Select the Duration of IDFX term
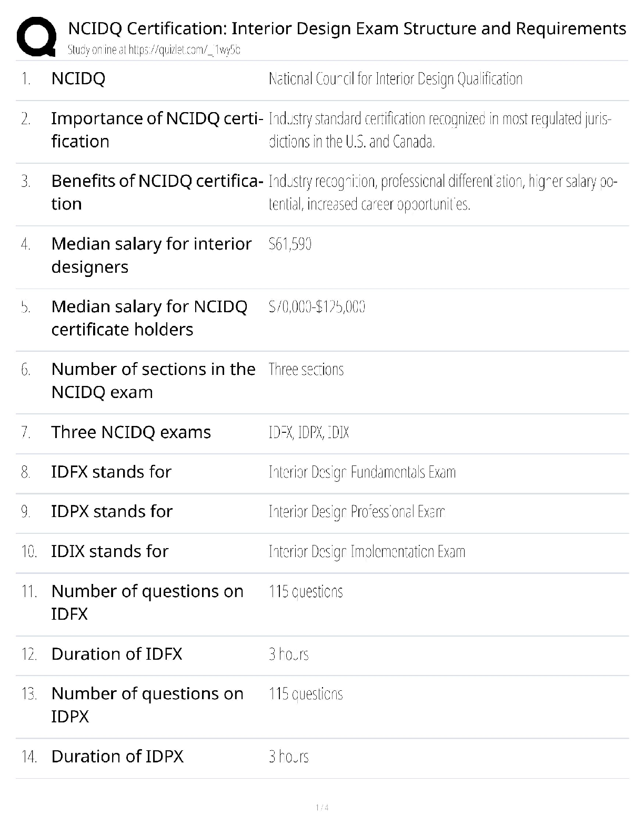644x834 pixels. pos(116,654)
